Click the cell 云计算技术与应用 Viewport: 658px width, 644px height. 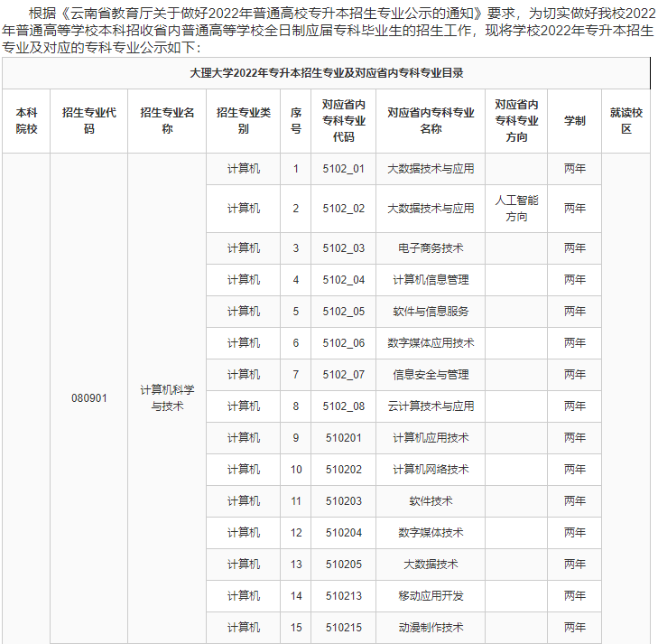pos(431,406)
